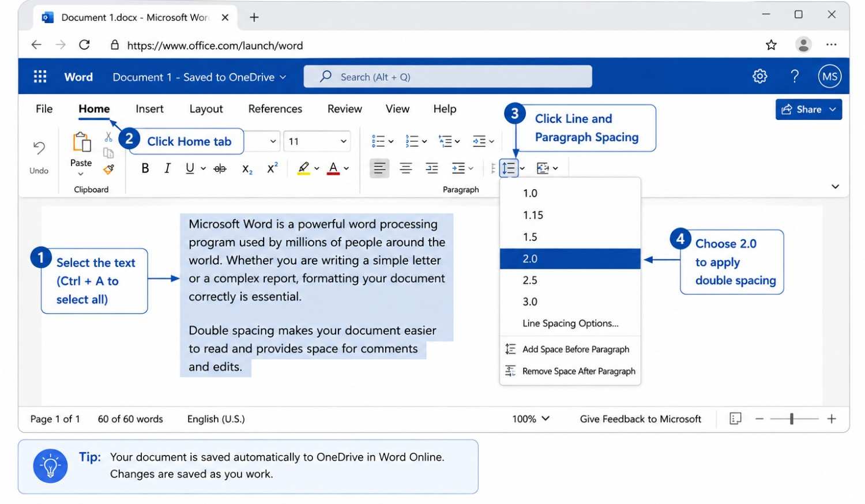Collapse the ribbon with the chevron
Viewport: 865px width, 504px height.
[x=835, y=186]
